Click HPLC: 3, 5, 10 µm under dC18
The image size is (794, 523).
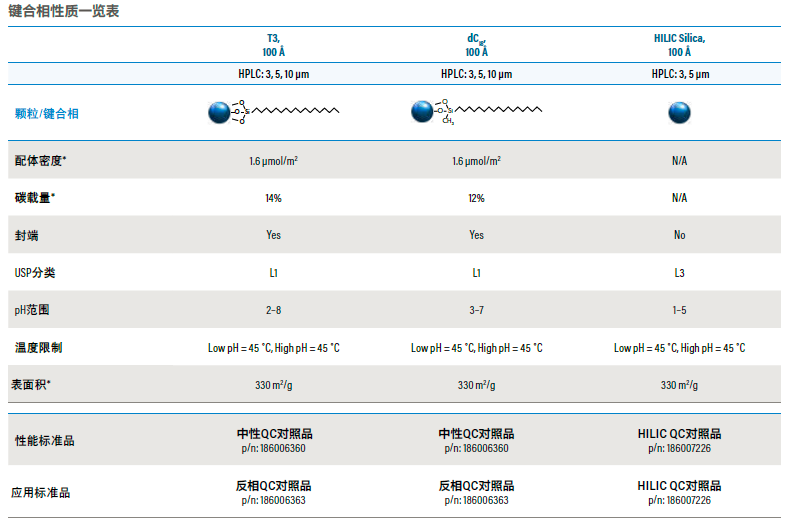coord(477,74)
